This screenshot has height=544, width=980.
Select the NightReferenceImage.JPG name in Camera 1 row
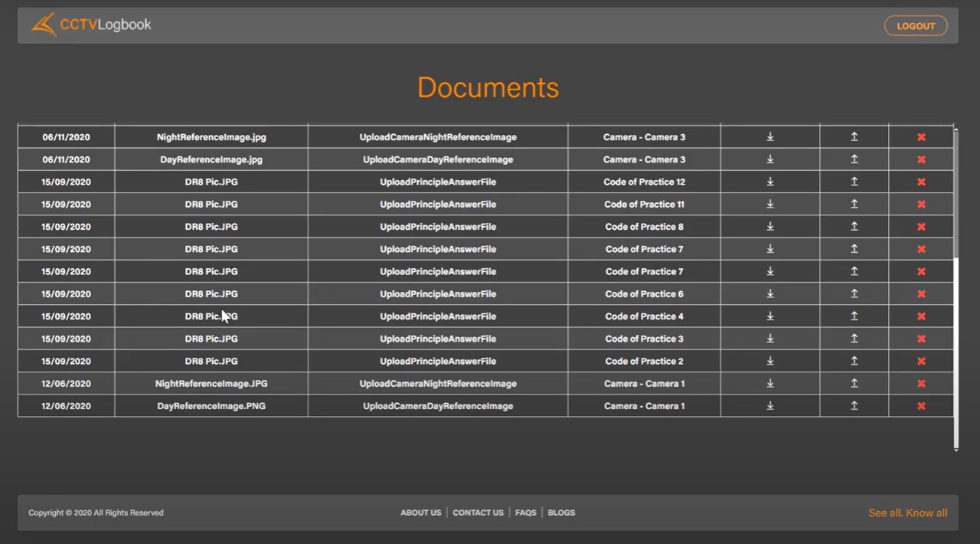pyautogui.click(x=211, y=383)
